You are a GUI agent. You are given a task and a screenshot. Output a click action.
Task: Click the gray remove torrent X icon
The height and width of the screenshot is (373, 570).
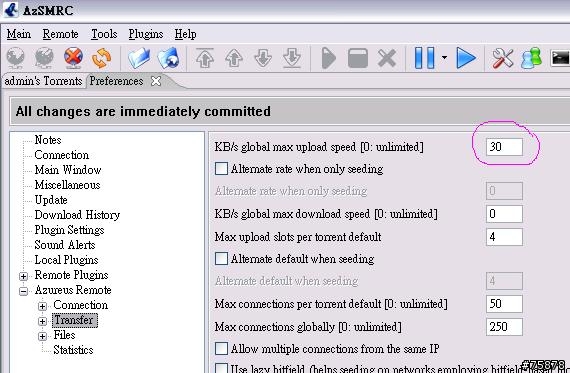click(387, 58)
